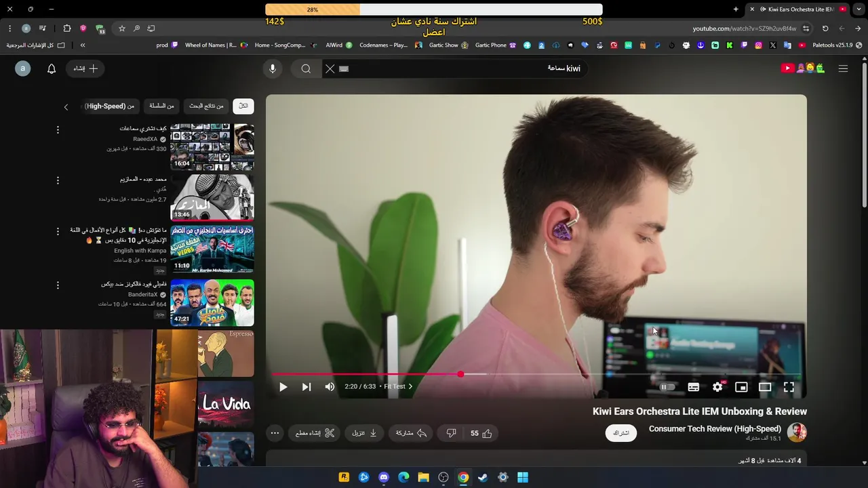The image size is (868, 488).
Task: Open the Chrome media control icon
Action: [42, 28]
